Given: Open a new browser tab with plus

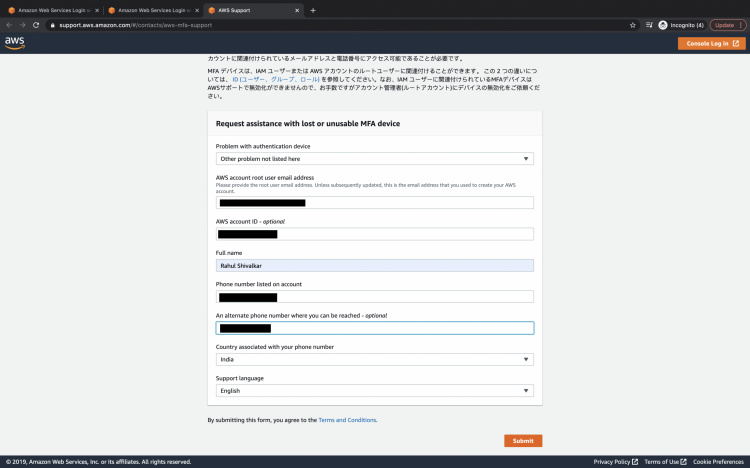Looking at the screenshot, I should click(x=313, y=10).
